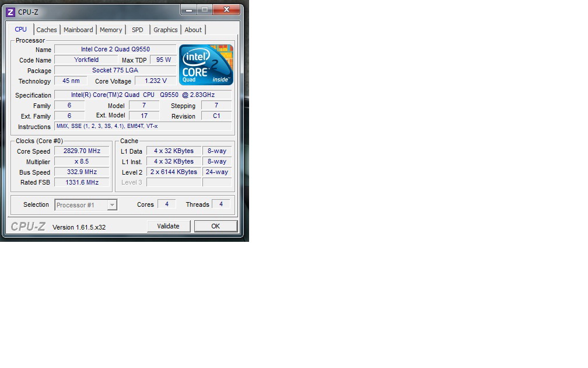588x368 pixels.
Task: Click the Rated FSB value 1331.6 MHz
Action: point(82,182)
